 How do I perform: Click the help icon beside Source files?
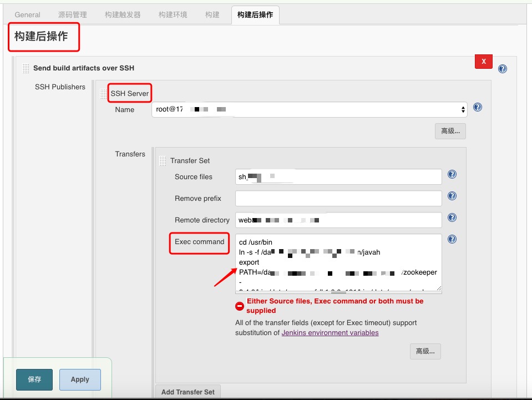point(452,174)
